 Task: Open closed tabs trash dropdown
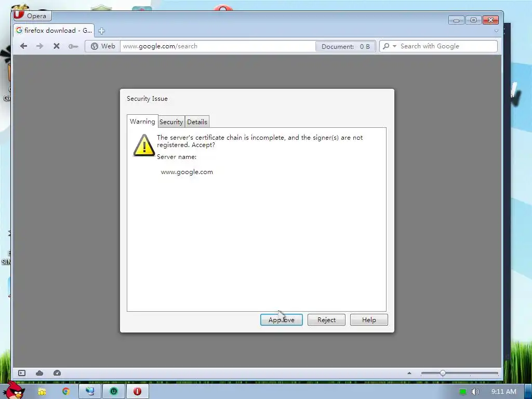pyautogui.click(x=496, y=31)
